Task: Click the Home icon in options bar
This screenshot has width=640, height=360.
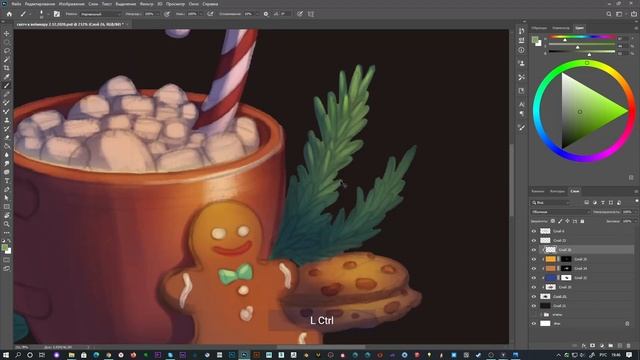Action: (x=9, y=14)
